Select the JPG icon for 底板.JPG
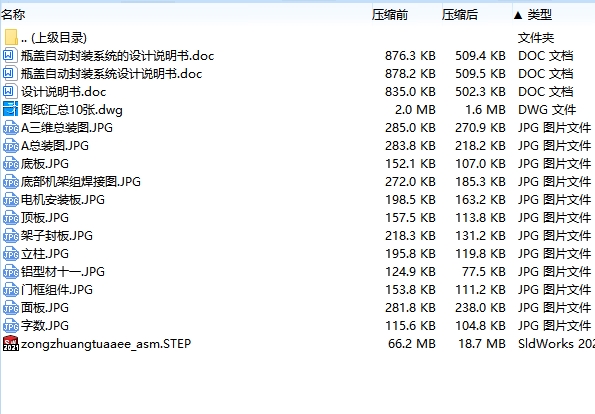Screen dimensions: 595x414 click(x=10, y=164)
